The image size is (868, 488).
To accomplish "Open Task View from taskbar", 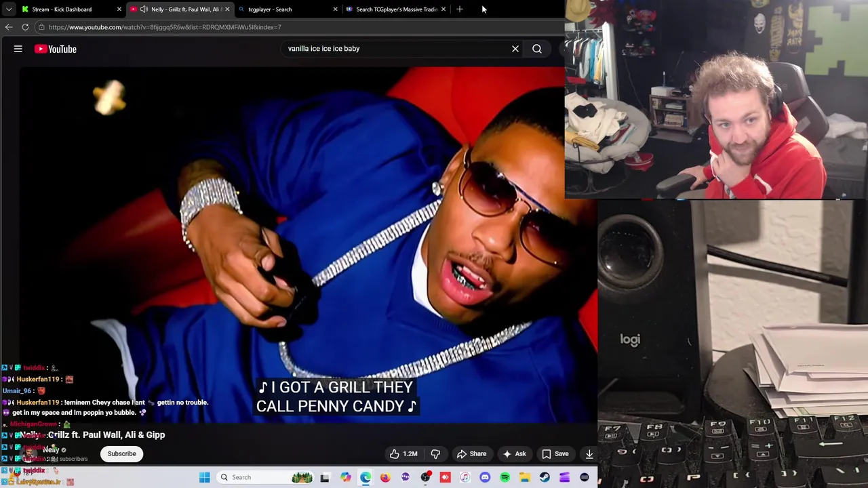I will [325, 477].
